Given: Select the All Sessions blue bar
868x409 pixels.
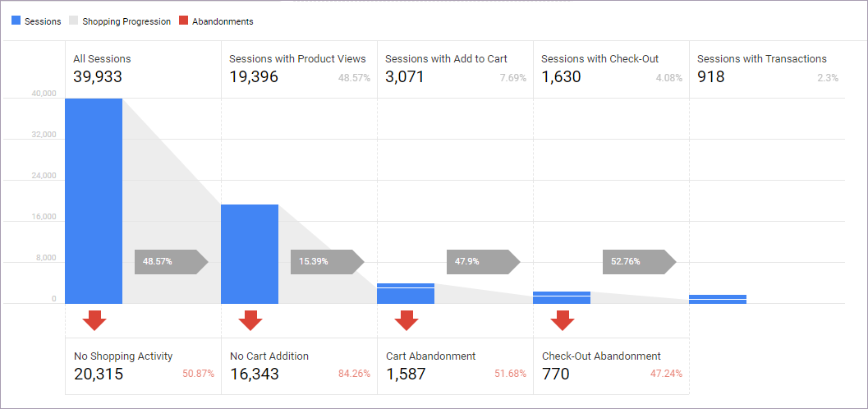Looking at the screenshot, I should click(x=94, y=201).
